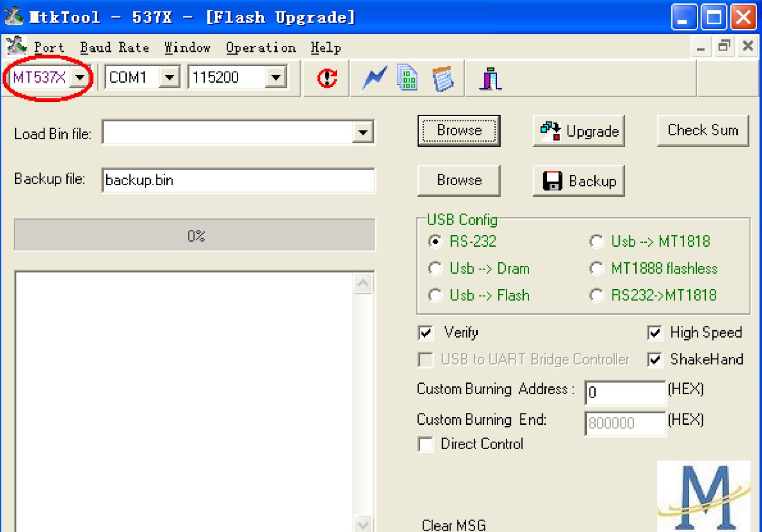
Task: Close the inner Flash Upgrade window
Action: pos(748,47)
